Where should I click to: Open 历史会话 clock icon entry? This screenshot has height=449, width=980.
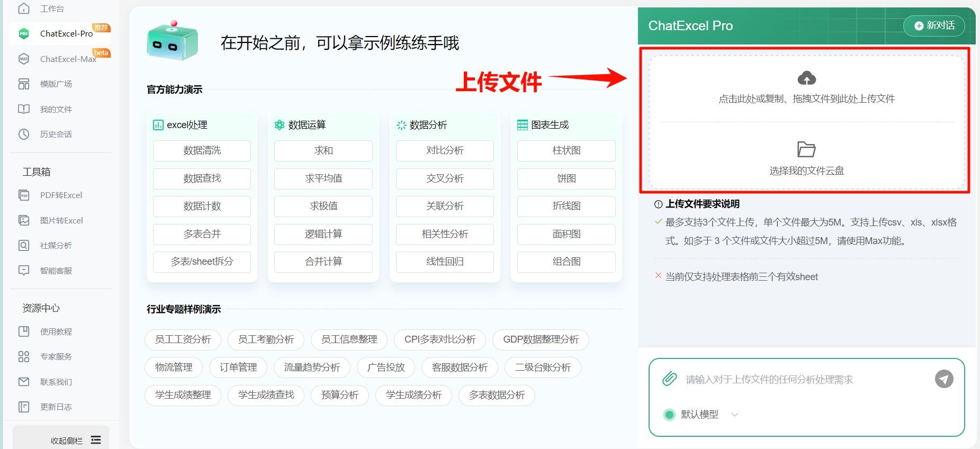coord(56,134)
